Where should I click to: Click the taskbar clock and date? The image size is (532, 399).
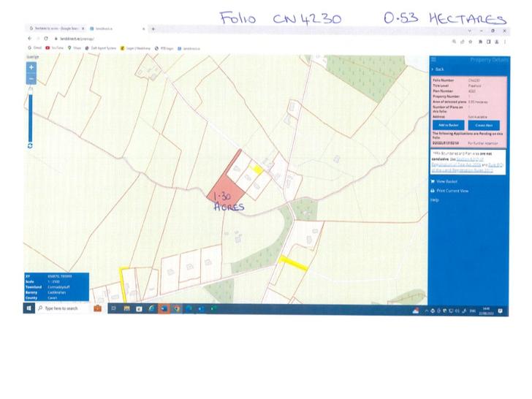[486, 311]
